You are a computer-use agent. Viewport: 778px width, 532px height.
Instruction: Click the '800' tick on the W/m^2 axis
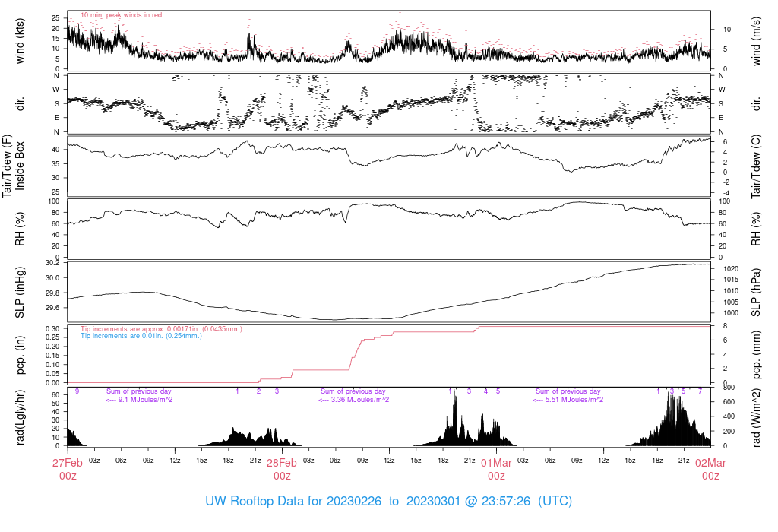pos(729,387)
